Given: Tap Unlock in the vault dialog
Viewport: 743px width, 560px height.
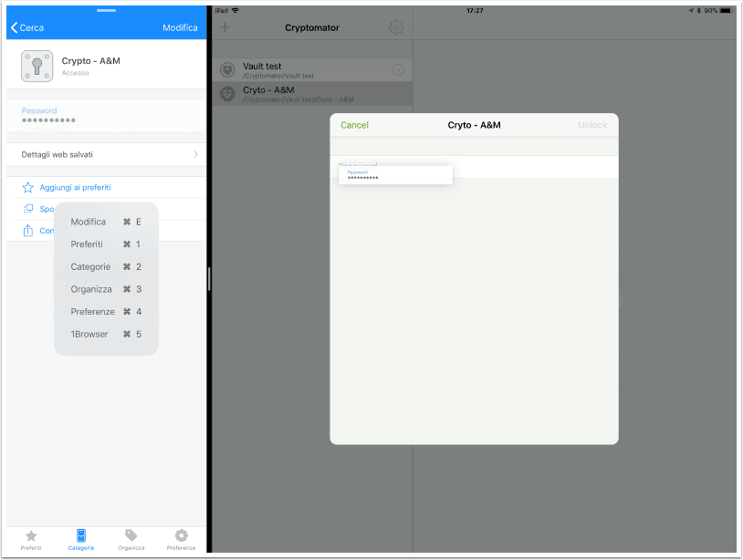Looking at the screenshot, I should click(592, 125).
